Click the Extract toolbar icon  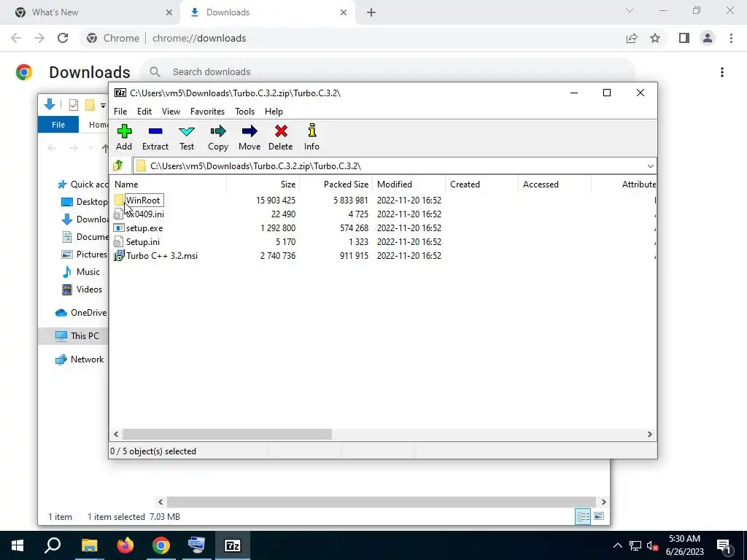coord(155,138)
